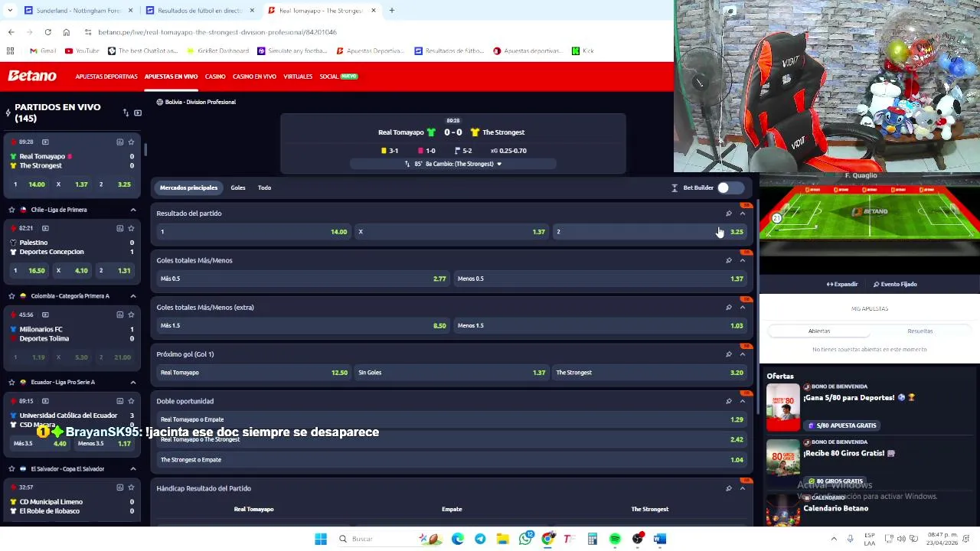Favorite the Millonarios FC match with star

[x=131, y=315]
